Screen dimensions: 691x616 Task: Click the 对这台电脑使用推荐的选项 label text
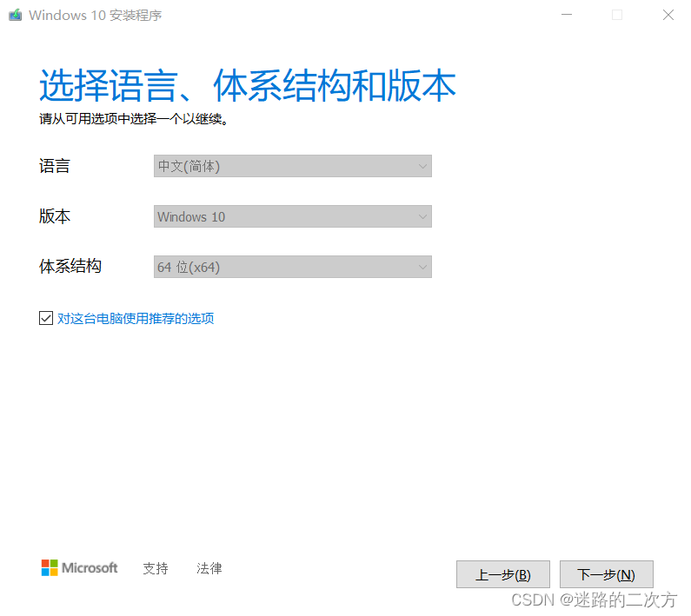136,318
